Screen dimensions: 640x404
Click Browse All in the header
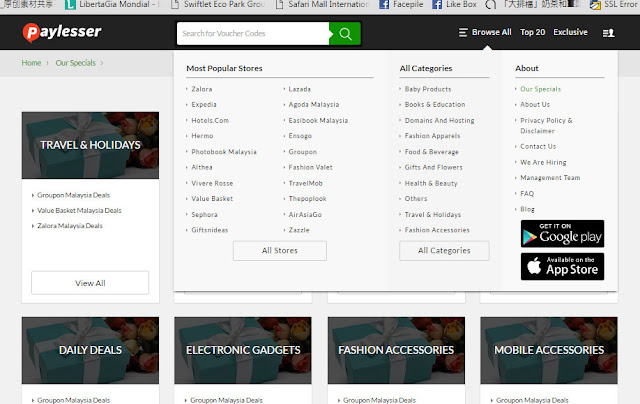[491, 32]
